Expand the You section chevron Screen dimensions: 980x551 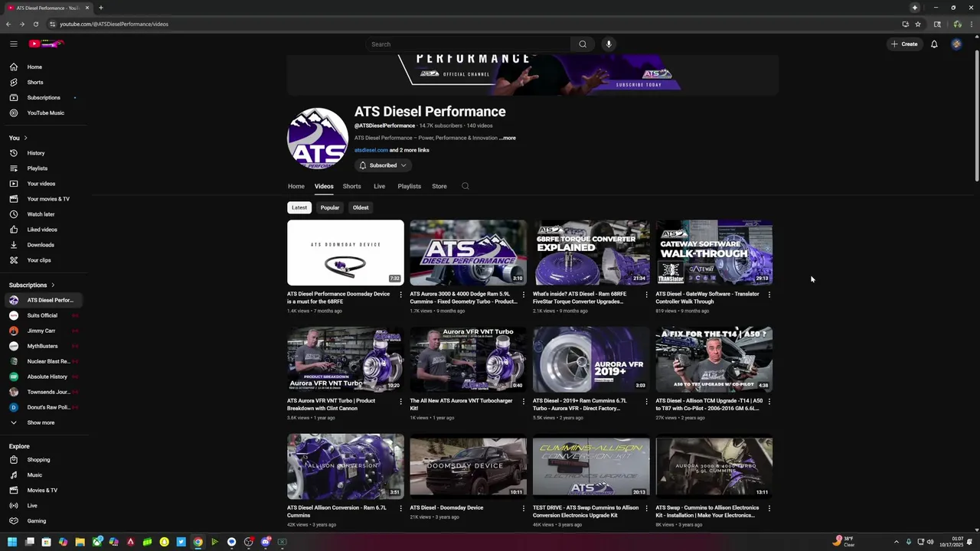coord(25,138)
